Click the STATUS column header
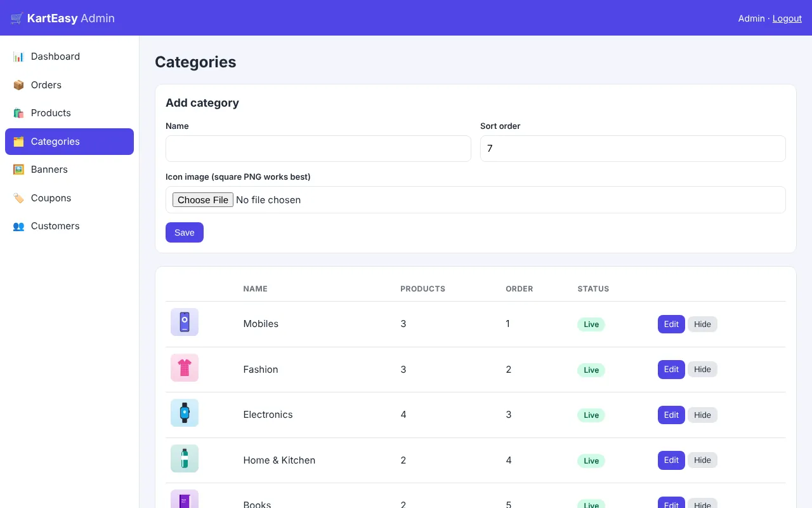The height and width of the screenshot is (508, 812). (593, 289)
